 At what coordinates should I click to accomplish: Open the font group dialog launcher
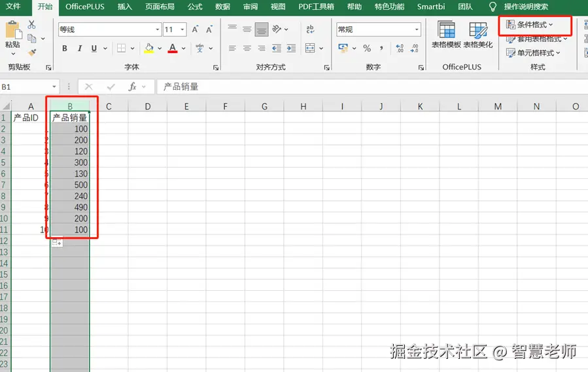click(x=216, y=67)
